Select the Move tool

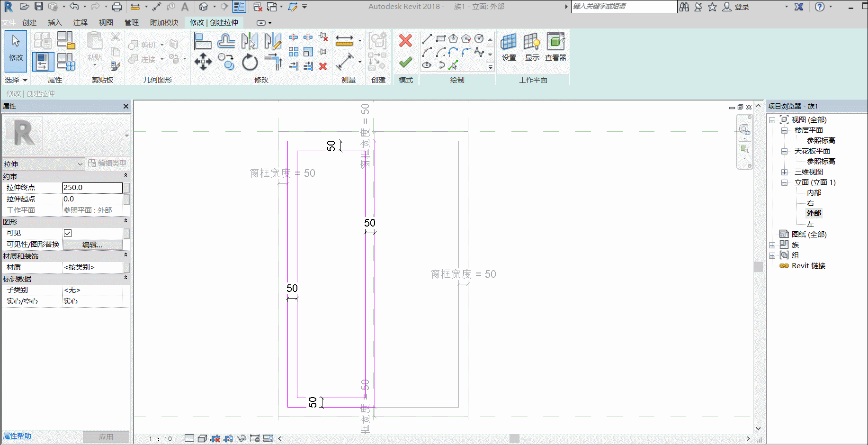(203, 62)
